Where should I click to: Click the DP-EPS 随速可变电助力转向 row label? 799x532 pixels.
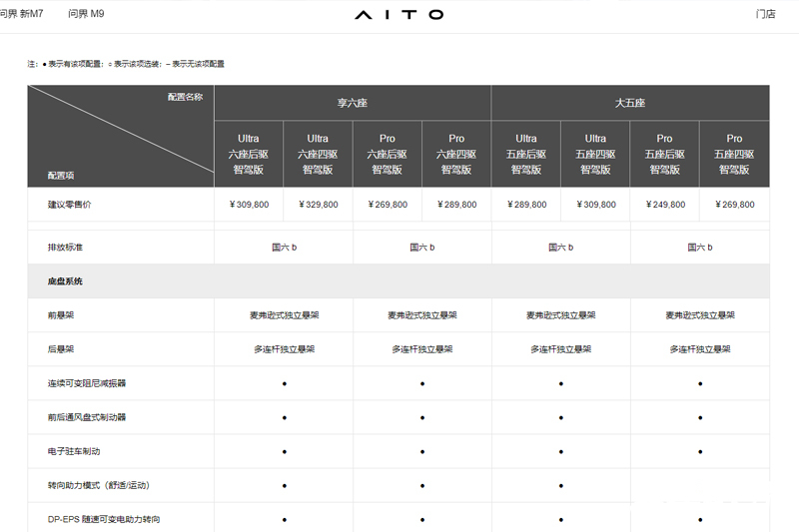click(104, 519)
